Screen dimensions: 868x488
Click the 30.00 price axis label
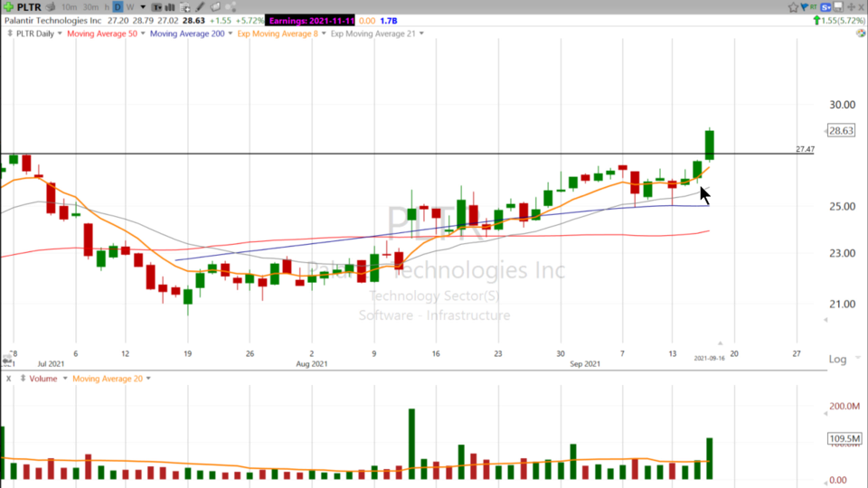842,105
